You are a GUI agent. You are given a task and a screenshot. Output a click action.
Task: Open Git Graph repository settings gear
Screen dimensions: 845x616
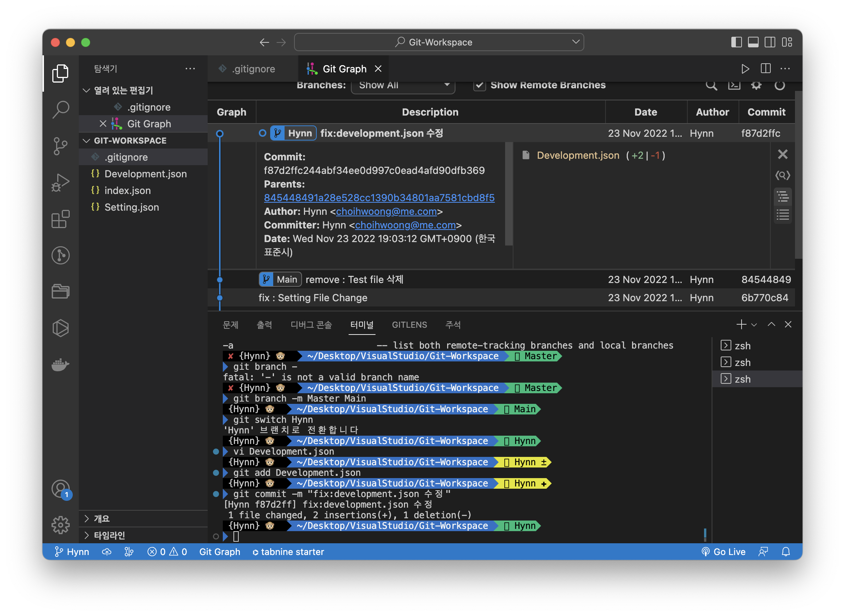pos(756,86)
